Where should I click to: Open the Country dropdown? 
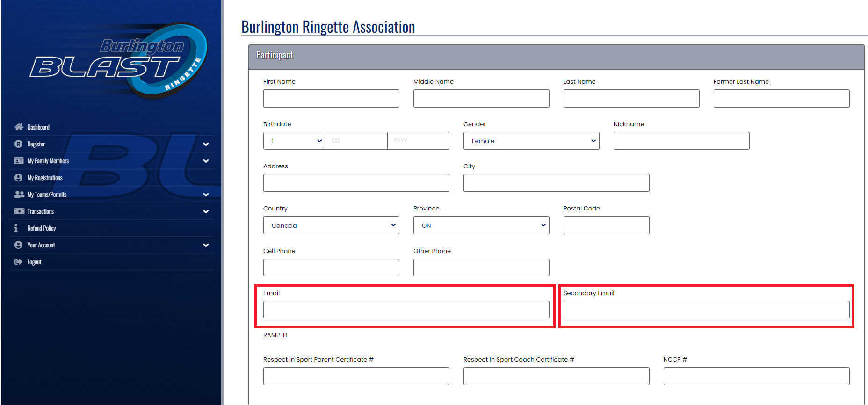point(331,225)
